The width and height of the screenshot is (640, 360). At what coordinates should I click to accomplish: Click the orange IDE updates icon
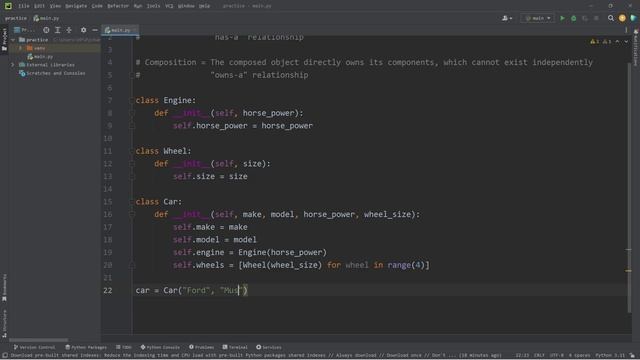click(x=622, y=18)
